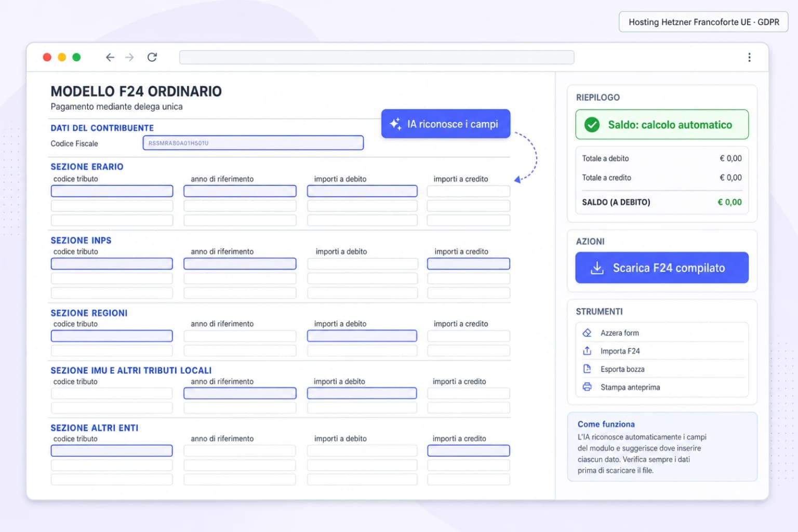Click the green checkmark in Saldo banner
Viewport: 798px width, 532px height.
pyautogui.click(x=592, y=125)
